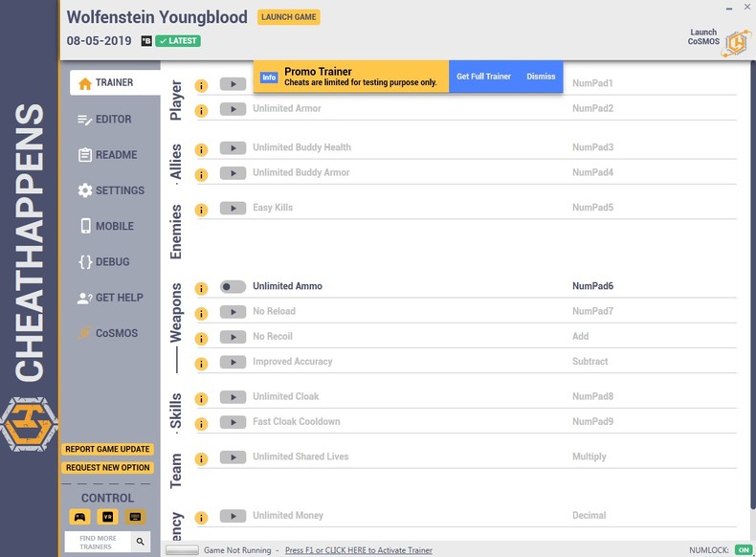Click the Subtract hotkey for Improved Accuracy
756x557 pixels.
(590, 362)
